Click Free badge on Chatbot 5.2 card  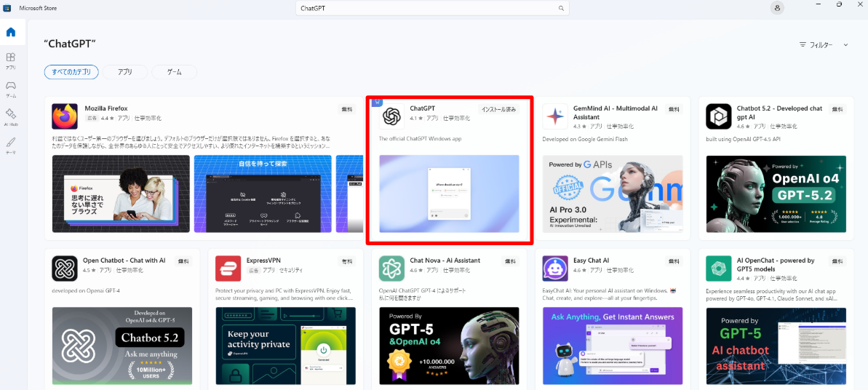pos(837,110)
